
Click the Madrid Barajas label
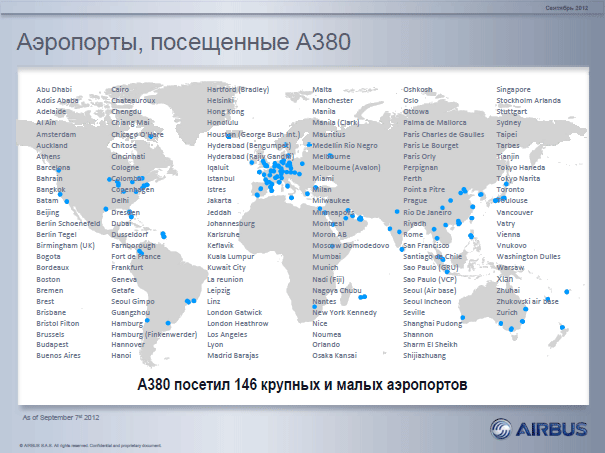pos(233,354)
